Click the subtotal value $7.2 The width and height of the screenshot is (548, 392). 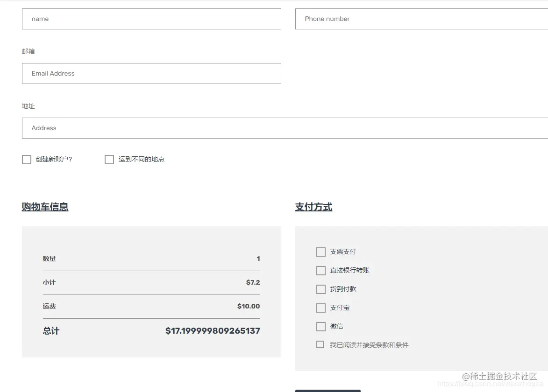(253, 282)
